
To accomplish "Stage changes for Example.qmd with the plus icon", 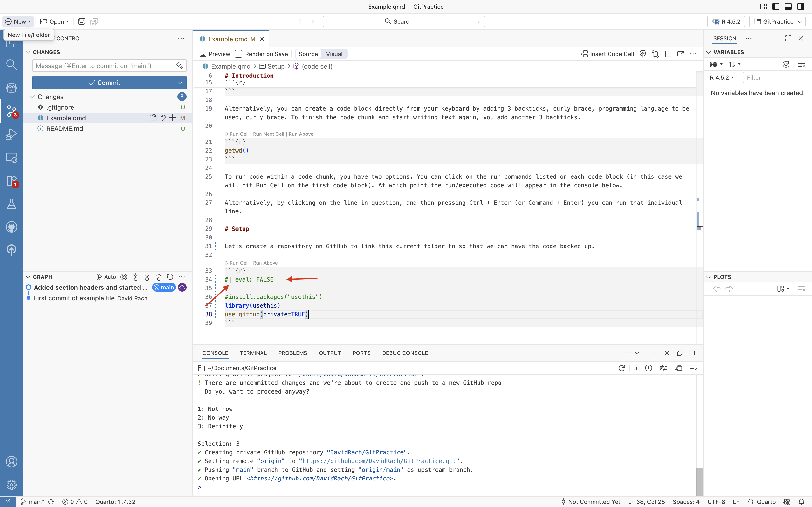I will (173, 118).
